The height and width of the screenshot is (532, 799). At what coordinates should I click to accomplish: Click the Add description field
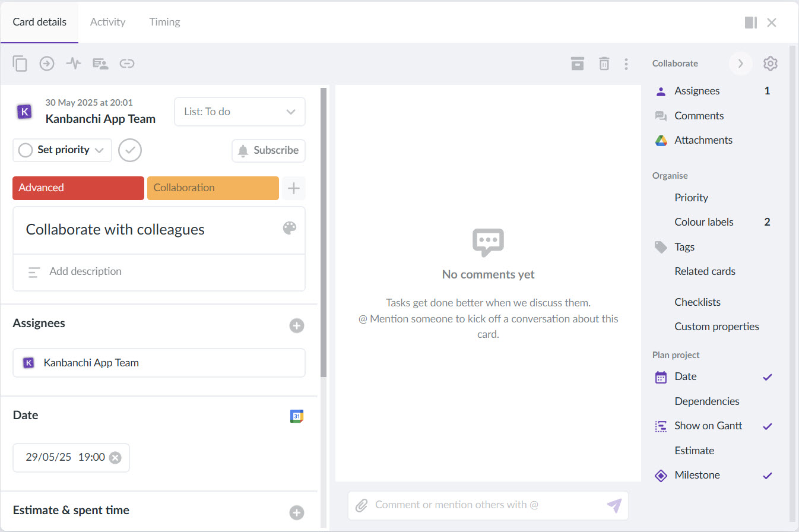click(159, 272)
